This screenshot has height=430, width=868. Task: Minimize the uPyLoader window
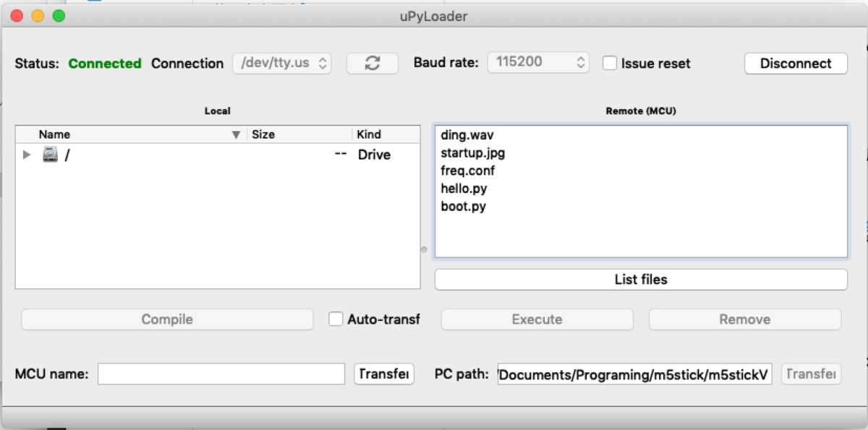point(38,15)
